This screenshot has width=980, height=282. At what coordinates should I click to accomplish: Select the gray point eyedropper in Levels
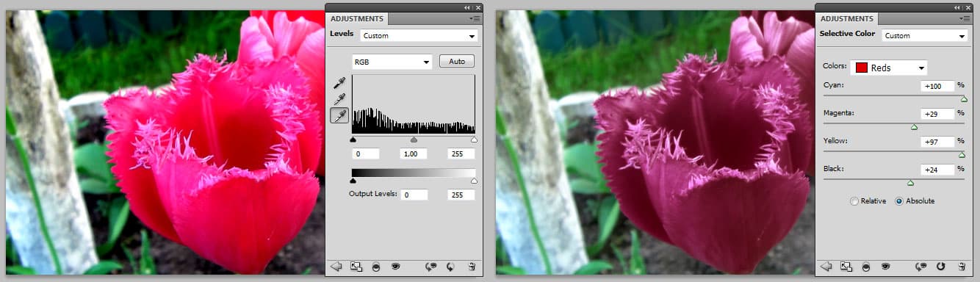click(x=339, y=99)
